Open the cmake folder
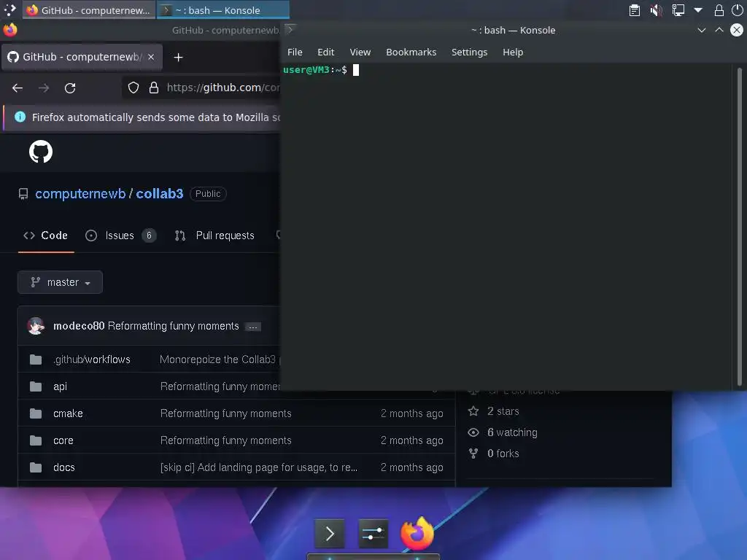Viewport: 747px width, 560px height. pyautogui.click(x=68, y=413)
